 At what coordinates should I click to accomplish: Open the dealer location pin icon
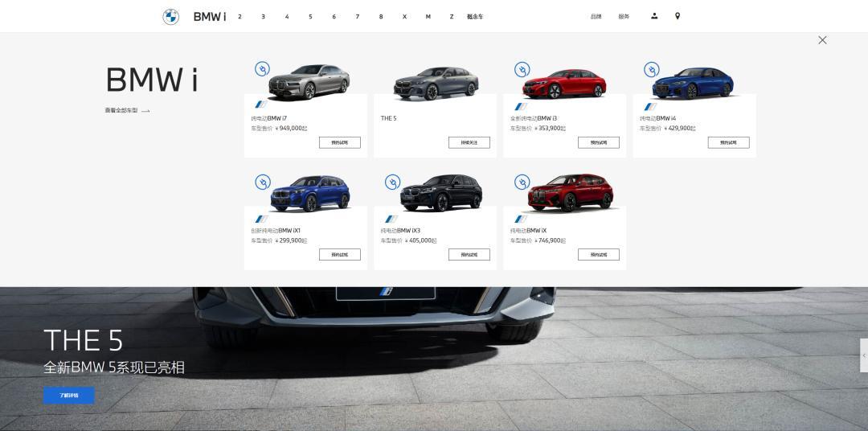click(x=677, y=16)
